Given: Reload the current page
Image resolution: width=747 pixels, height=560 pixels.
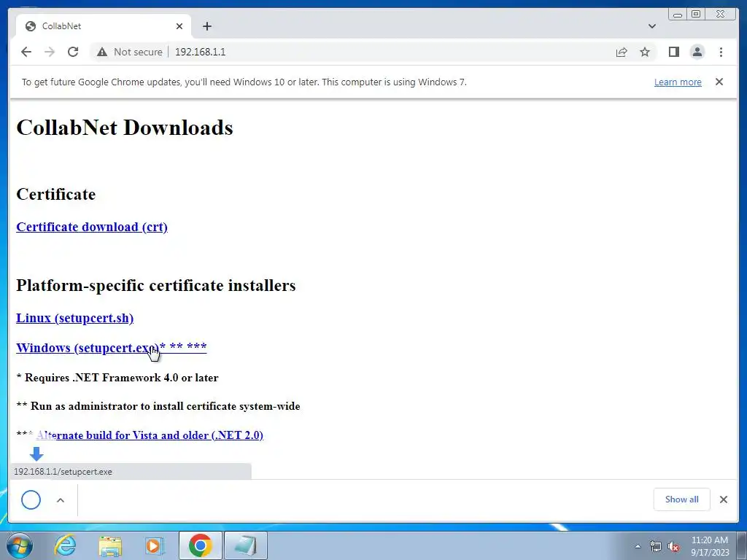Looking at the screenshot, I should pyautogui.click(x=73, y=52).
